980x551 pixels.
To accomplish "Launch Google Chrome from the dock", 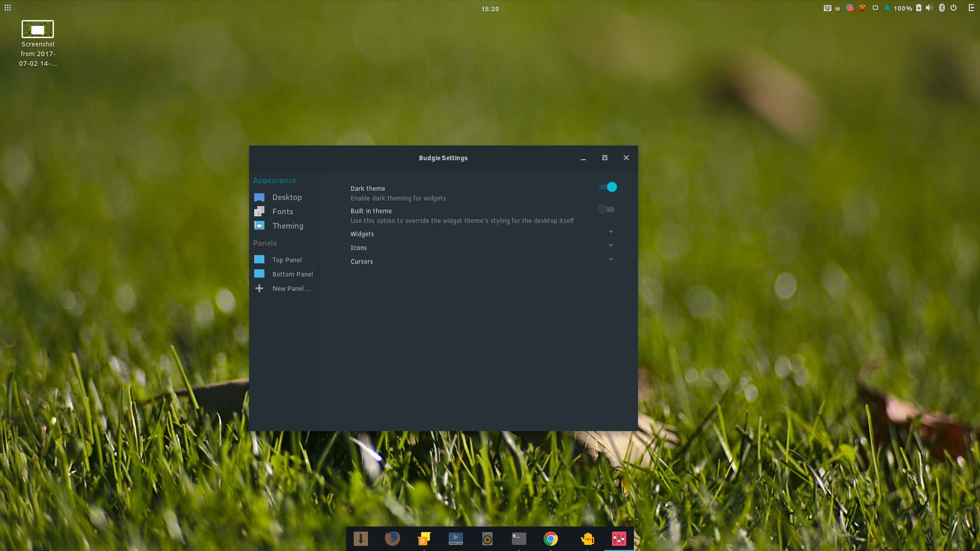I will click(x=551, y=539).
